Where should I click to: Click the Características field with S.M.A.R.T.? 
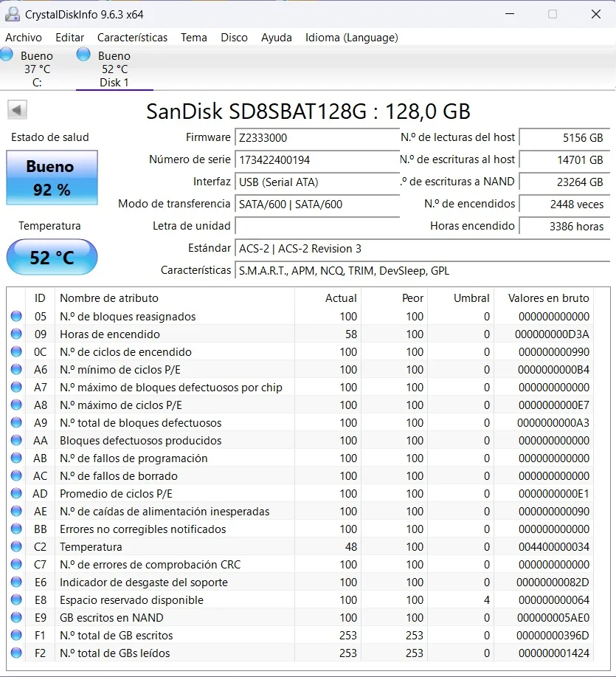coord(422,270)
